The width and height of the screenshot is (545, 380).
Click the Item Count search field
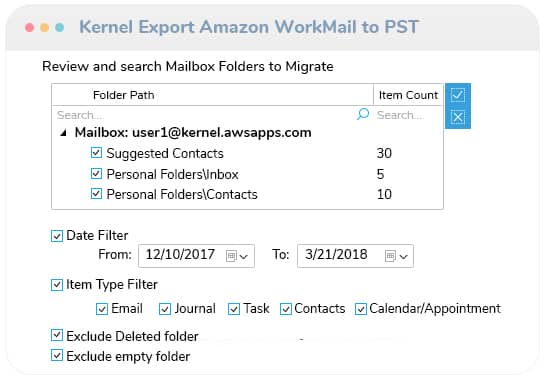pyautogui.click(x=409, y=115)
